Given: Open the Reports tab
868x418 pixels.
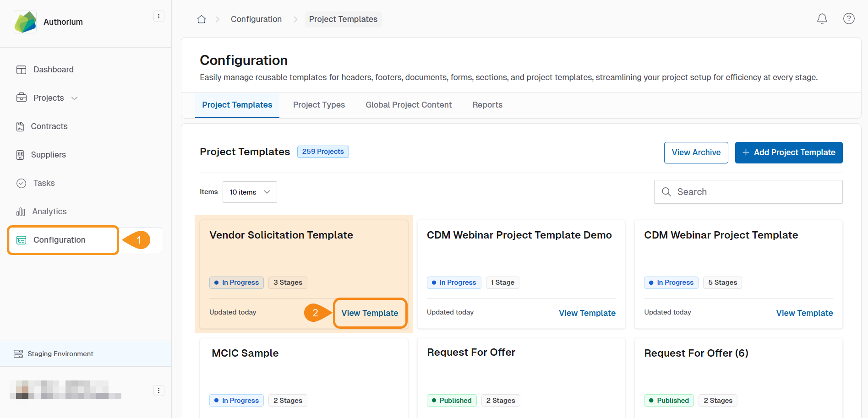Looking at the screenshot, I should (487, 105).
